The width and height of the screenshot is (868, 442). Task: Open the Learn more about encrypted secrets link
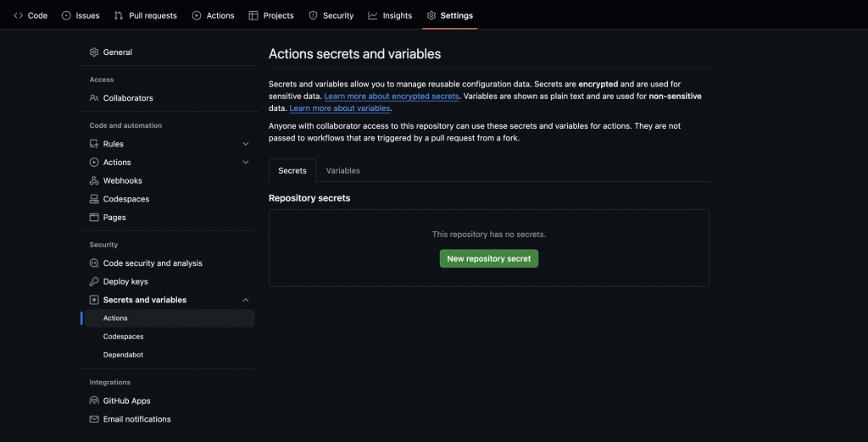pyautogui.click(x=392, y=97)
